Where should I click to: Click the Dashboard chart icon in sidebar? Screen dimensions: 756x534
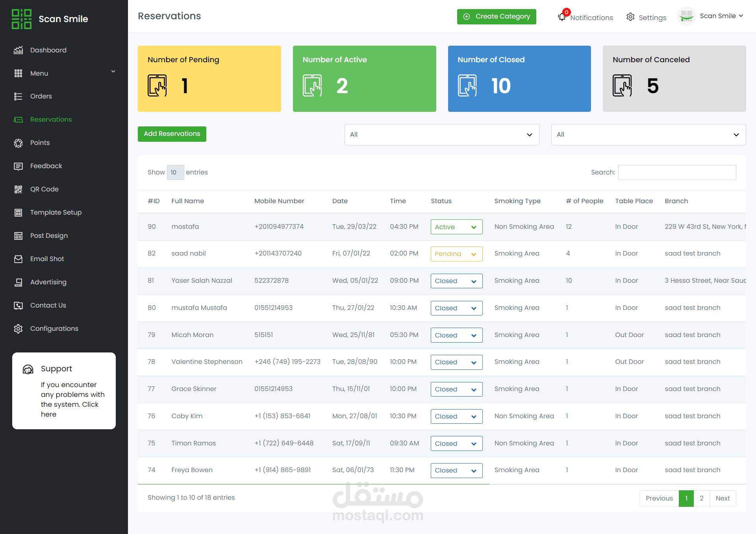click(x=18, y=50)
